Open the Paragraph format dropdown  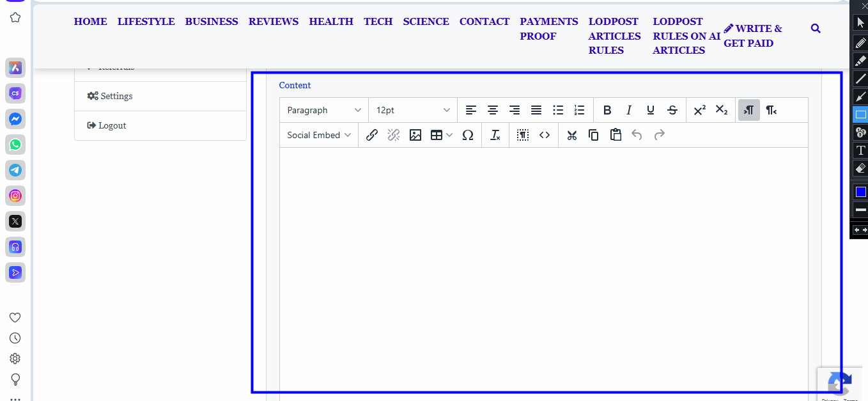pos(324,110)
